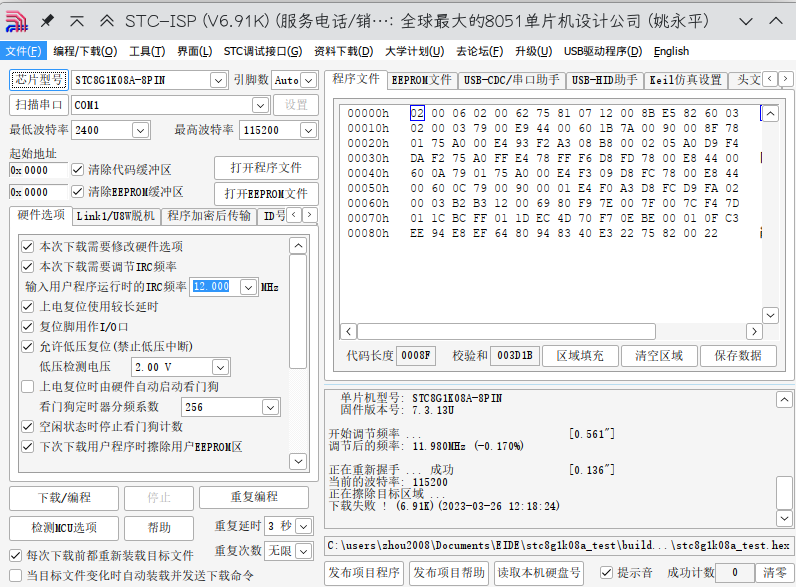Click 检测MCU选项 button
The width and height of the screenshot is (796, 587).
click(64, 528)
